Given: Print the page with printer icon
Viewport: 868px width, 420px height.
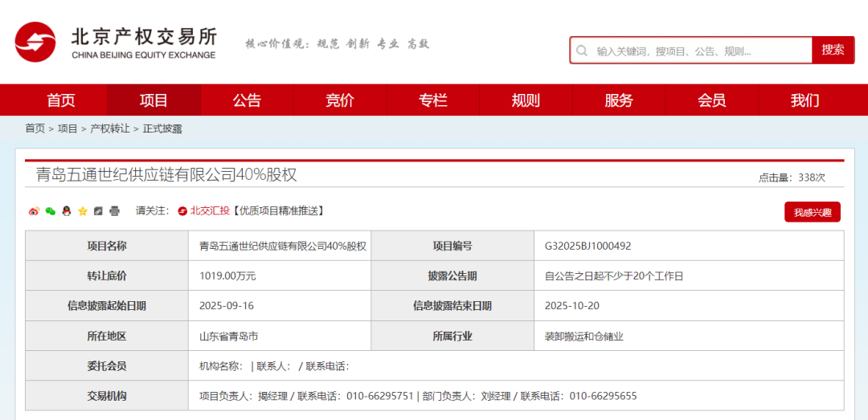Looking at the screenshot, I should (x=115, y=211).
